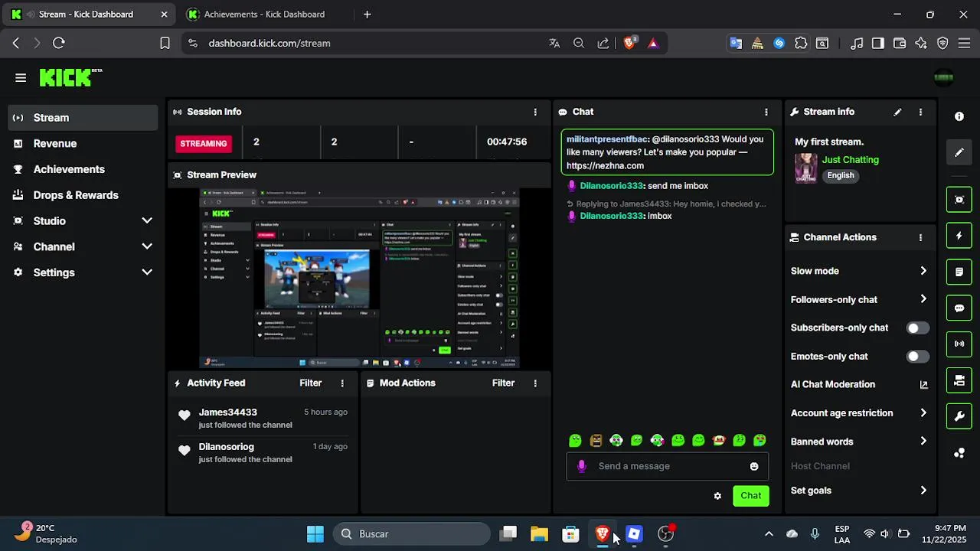Toggle Subscribers-only chat switch
This screenshot has height=551, width=980.
click(917, 328)
